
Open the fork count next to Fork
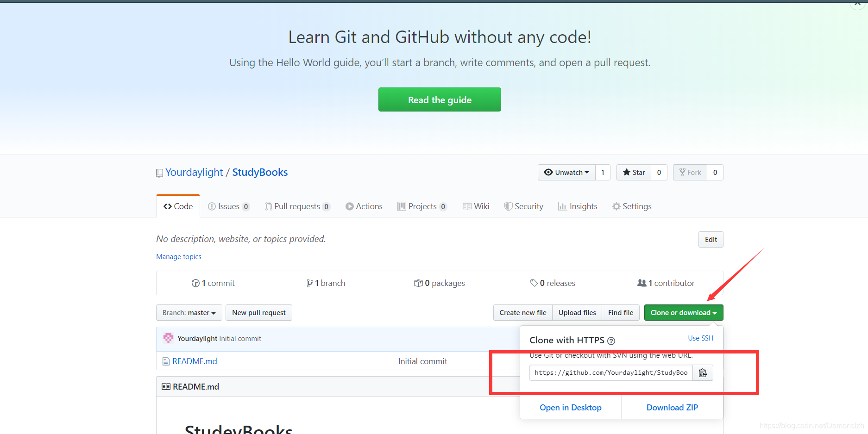(715, 172)
